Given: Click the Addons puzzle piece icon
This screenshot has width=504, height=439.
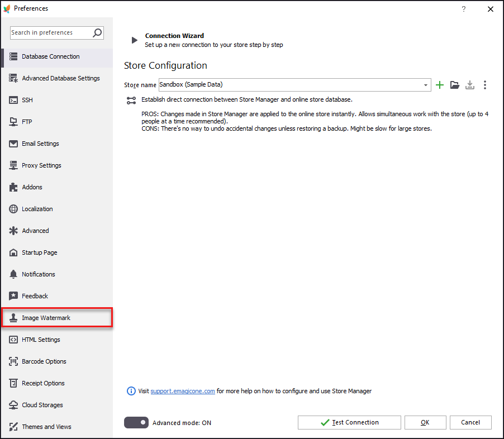Looking at the screenshot, I should 13,187.
